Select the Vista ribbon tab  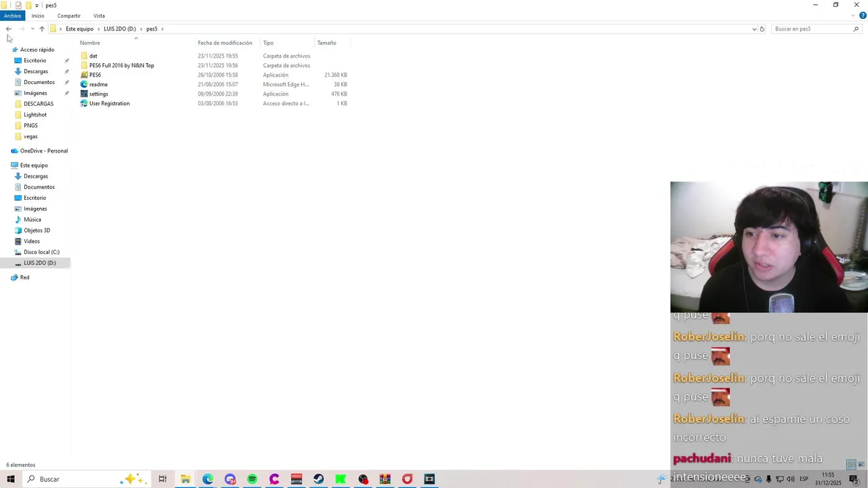tap(99, 16)
